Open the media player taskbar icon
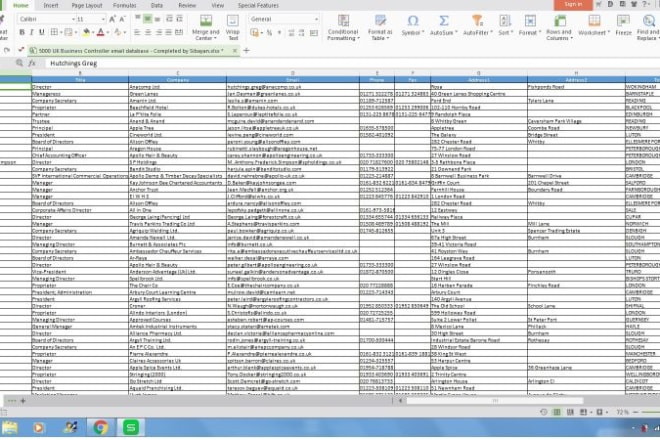The image size is (660, 440). pyautogui.click(x=38, y=428)
